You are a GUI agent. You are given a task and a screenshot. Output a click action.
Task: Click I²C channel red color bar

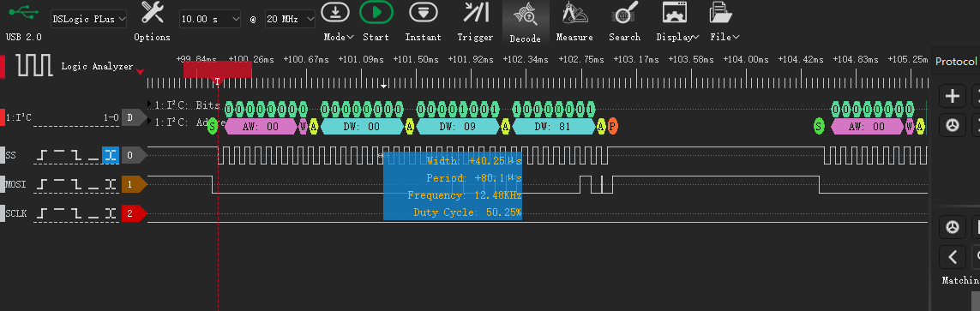click(x=3, y=117)
